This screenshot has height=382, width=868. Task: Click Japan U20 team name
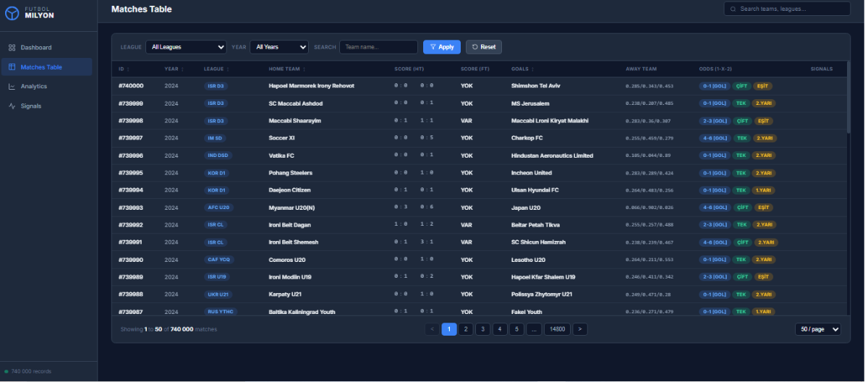click(x=526, y=208)
